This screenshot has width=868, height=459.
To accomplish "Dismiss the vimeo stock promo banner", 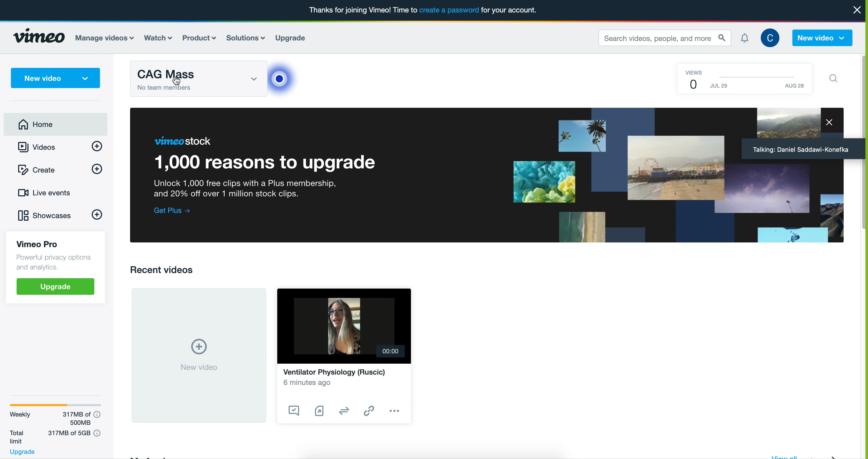I will pyautogui.click(x=829, y=122).
